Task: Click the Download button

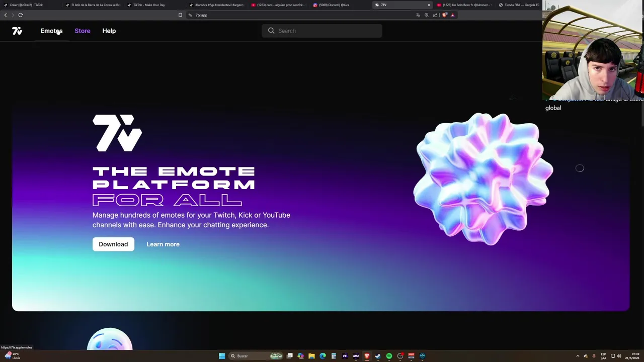Action: 113,244
